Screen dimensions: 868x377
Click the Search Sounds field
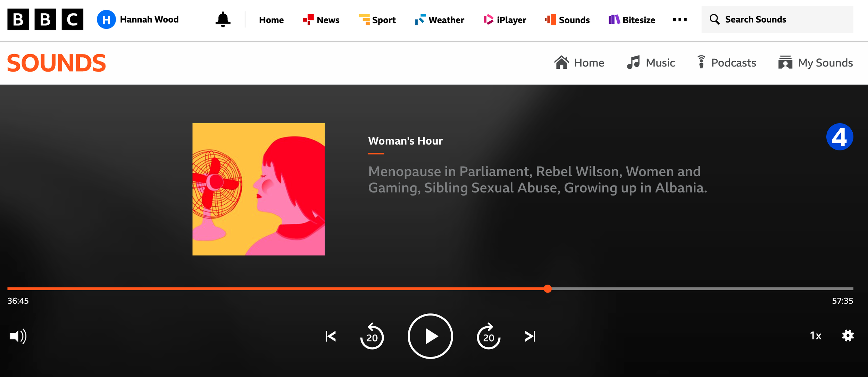pyautogui.click(x=778, y=19)
